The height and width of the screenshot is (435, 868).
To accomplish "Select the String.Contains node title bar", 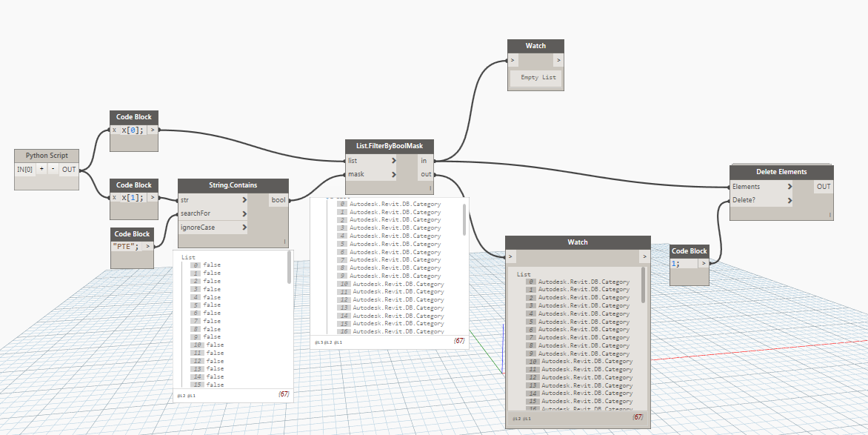I will click(233, 186).
